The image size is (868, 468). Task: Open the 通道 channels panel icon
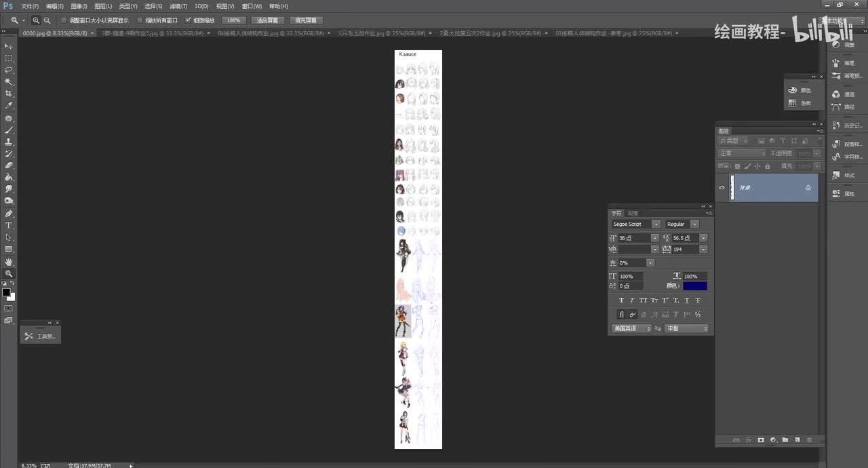[x=836, y=94]
